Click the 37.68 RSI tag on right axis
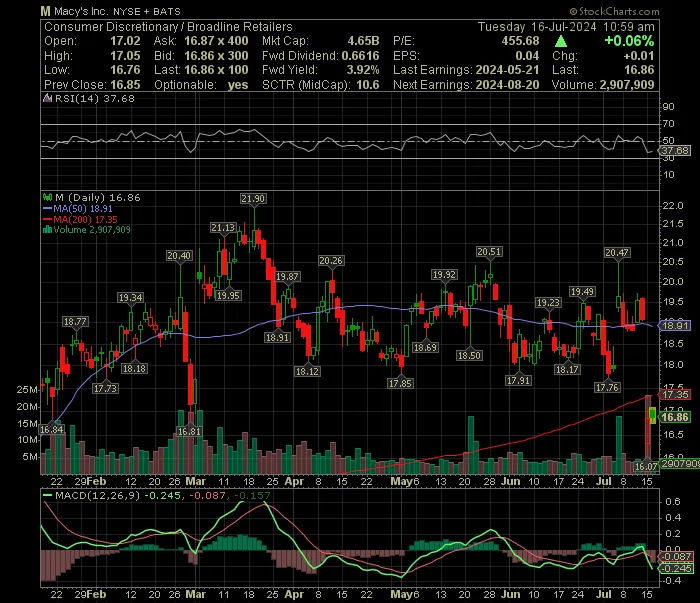The height and width of the screenshot is (603, 700). 675,151
